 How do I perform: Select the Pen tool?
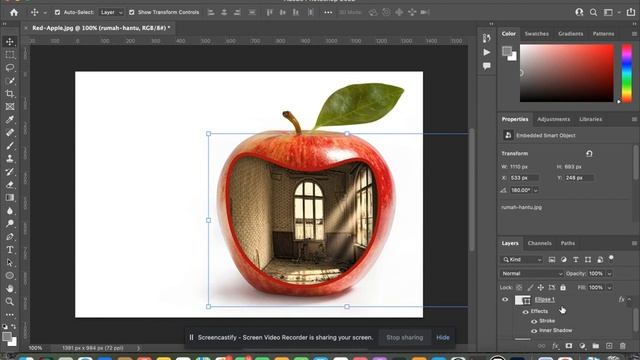click(x=10, y=237)
